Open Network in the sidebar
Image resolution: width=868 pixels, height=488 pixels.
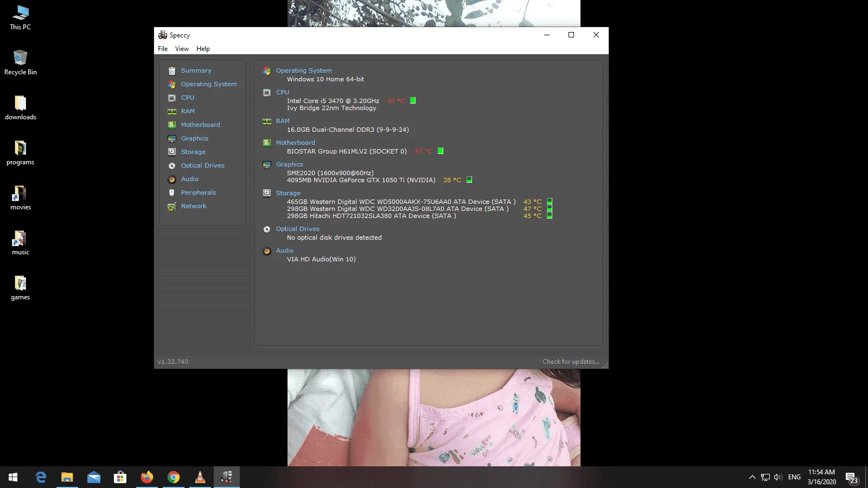pyautogui.click(x=194, y=206)
